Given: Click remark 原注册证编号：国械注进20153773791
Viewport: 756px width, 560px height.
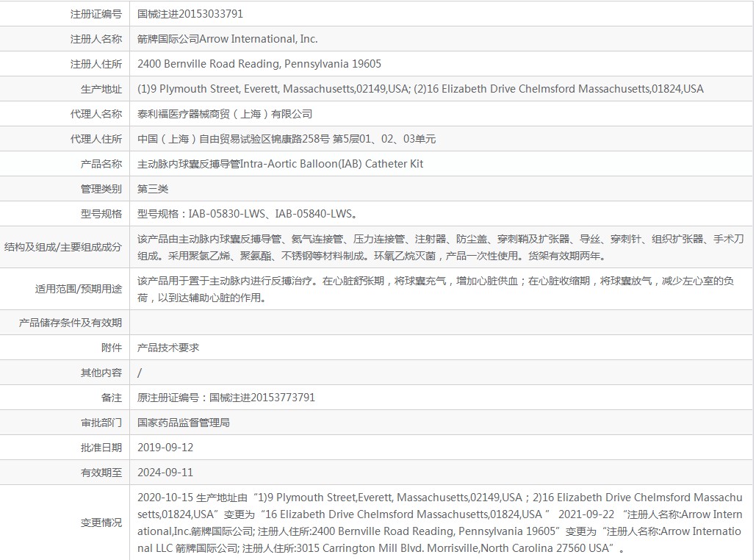Looking at the screenshot, I should (x=226, y=398).
